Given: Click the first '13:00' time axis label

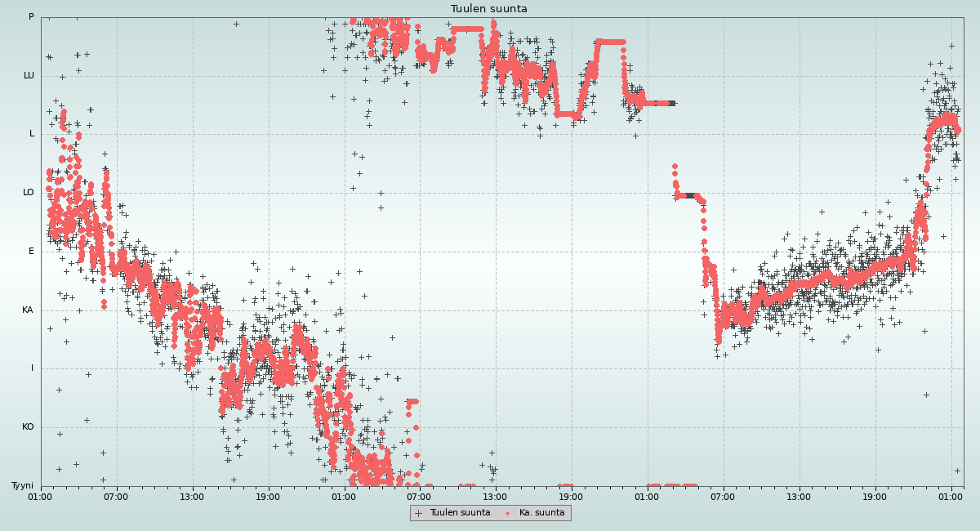Looking at the screenshot, I should pos(192,497).
